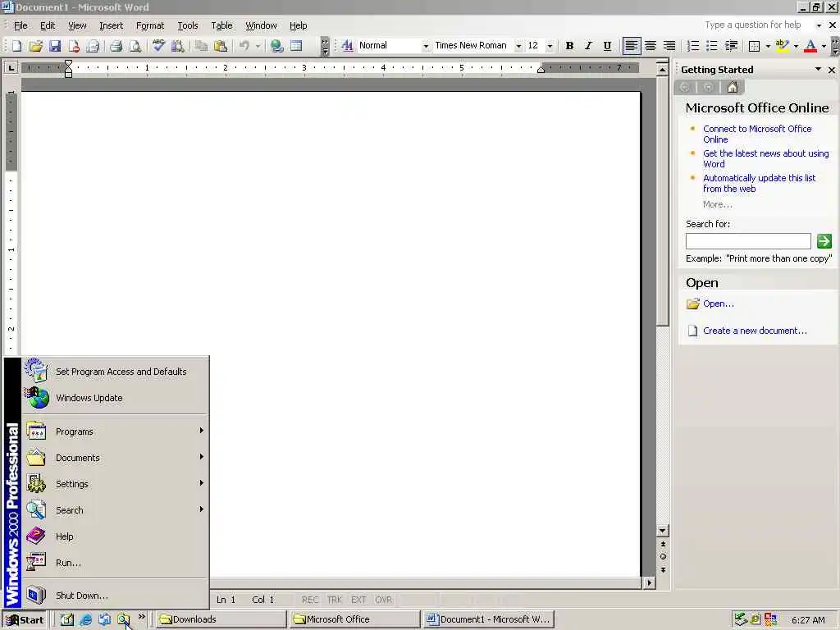The image size is (840, 630).
Task: Open the Research tool icon
Action: pos(177,46)
